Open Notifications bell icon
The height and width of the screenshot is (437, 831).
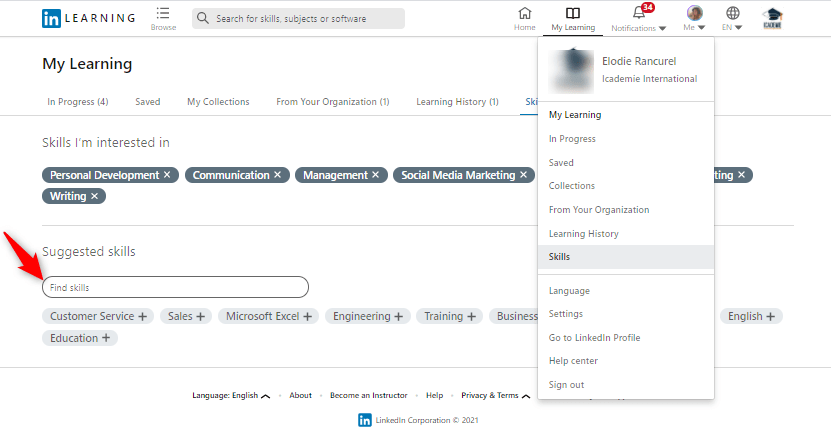coord(639,13)
